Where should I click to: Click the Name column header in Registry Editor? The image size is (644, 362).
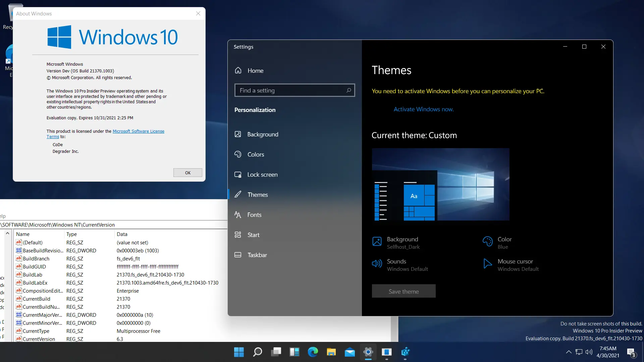(x=39, y=234)
